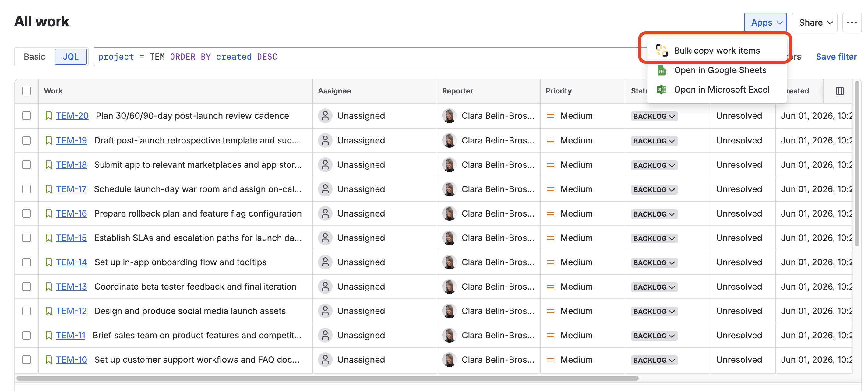Click the Microsoft Excel icon in Apps menu

(662, 90)
